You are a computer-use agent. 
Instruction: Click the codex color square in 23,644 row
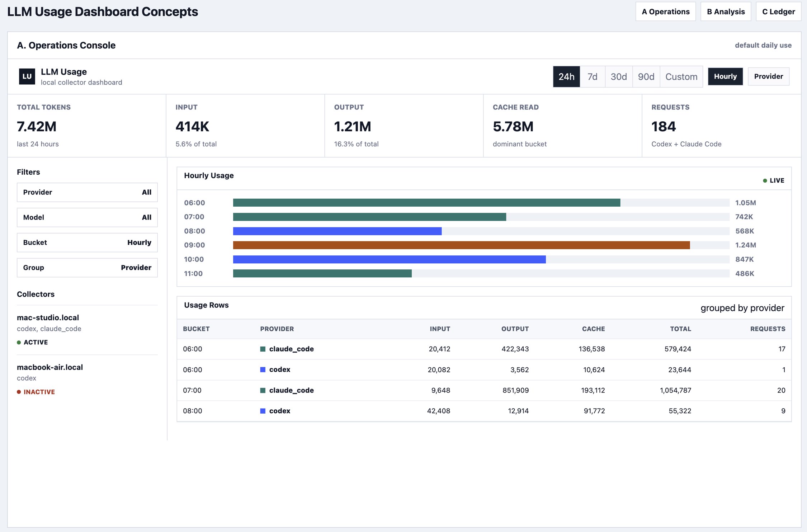pyautogui.click(x=263, y=369)
